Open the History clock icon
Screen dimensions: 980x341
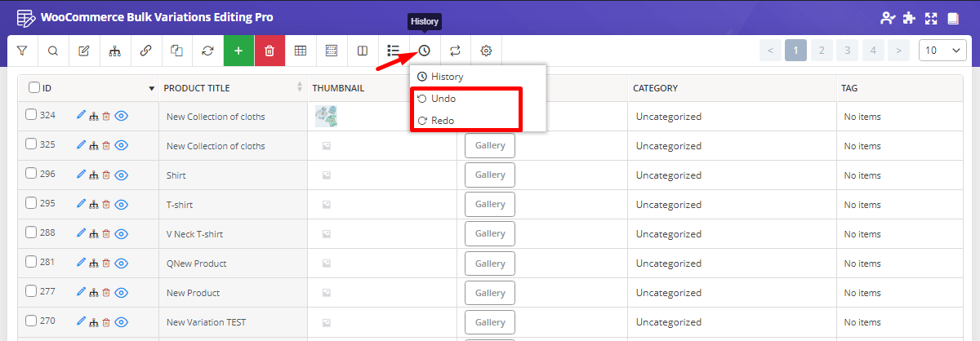tap(424, 51)
